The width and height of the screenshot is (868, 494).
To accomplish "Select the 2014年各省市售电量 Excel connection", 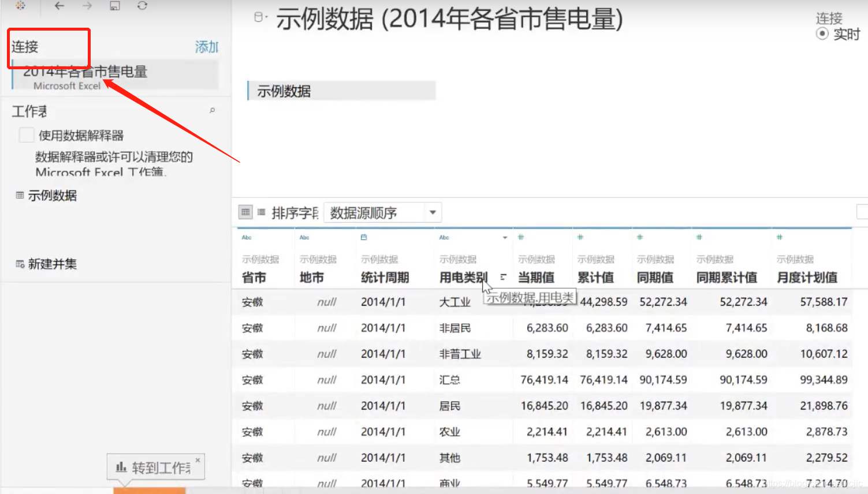I will [115, 76].
